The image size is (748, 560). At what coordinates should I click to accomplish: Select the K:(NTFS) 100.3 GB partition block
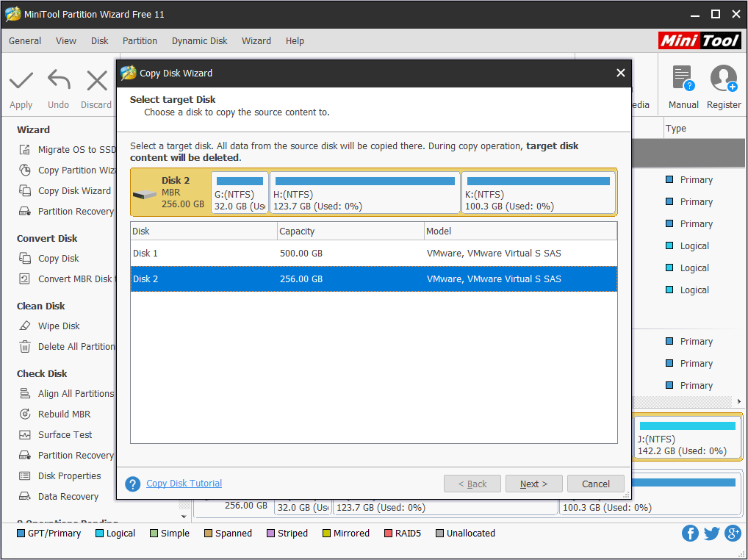[539, 193]
